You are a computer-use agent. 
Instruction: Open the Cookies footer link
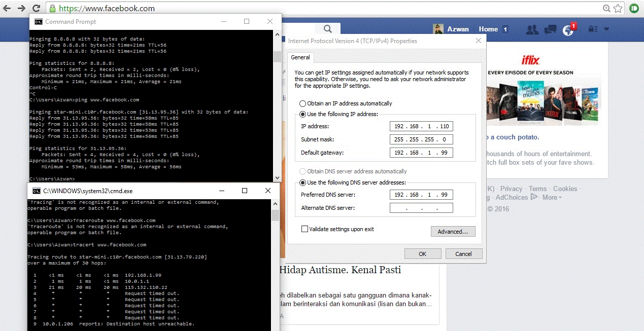(x=565, y=189)
